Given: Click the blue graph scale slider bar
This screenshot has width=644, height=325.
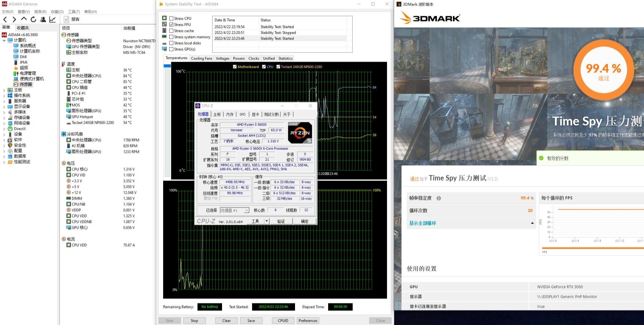Looking at the screenshot, I should (167, 66).
